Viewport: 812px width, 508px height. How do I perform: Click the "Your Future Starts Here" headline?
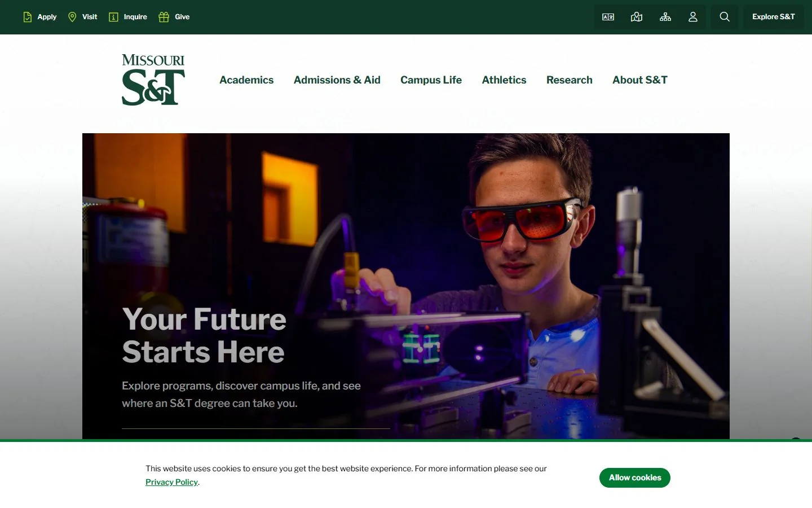click(204, 335)
